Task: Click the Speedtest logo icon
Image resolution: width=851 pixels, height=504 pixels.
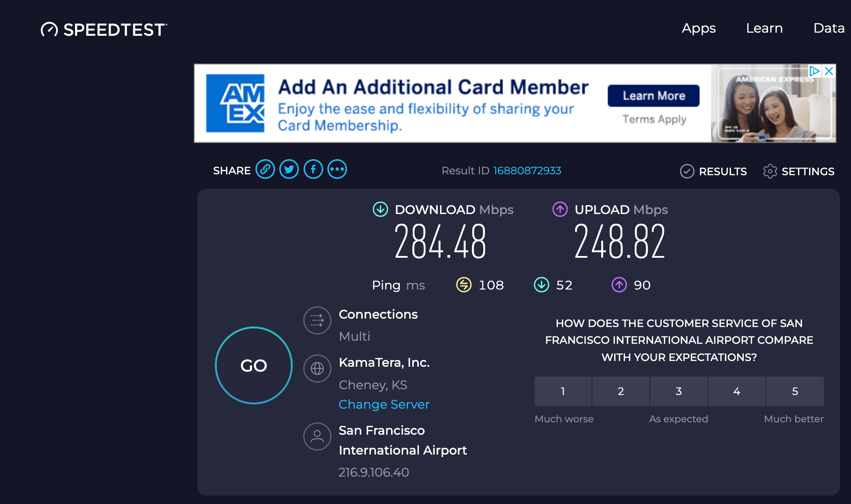Action: (x=49, y=29)
